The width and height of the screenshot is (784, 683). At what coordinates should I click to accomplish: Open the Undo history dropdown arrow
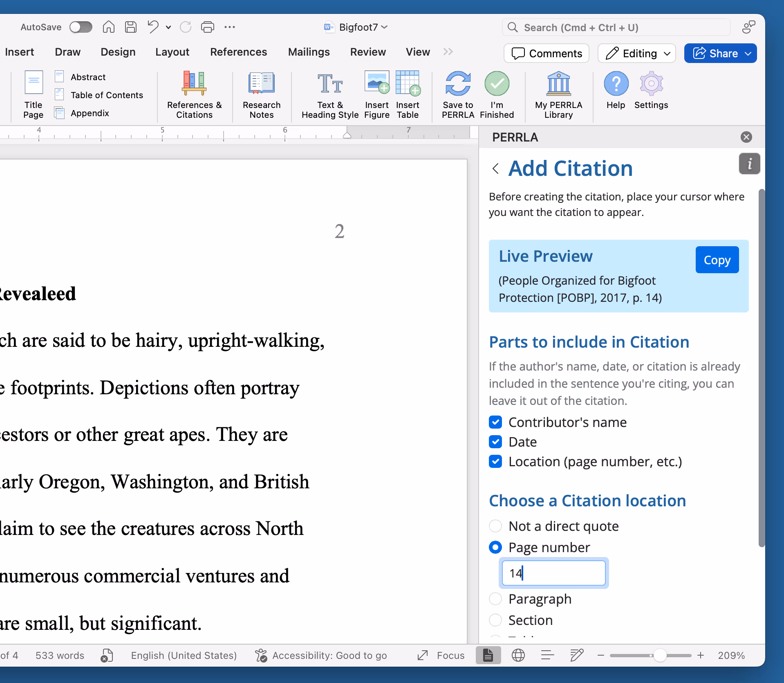[168, 27]
